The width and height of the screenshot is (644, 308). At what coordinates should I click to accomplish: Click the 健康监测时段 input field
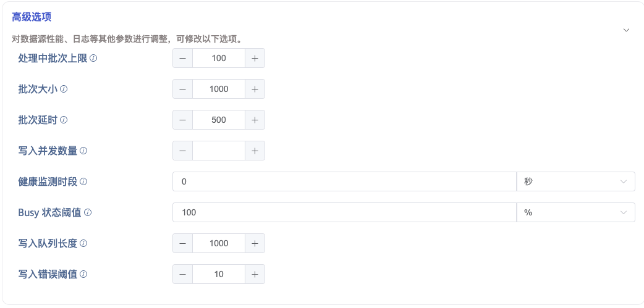pyautogui.click(x=344, y=181)
